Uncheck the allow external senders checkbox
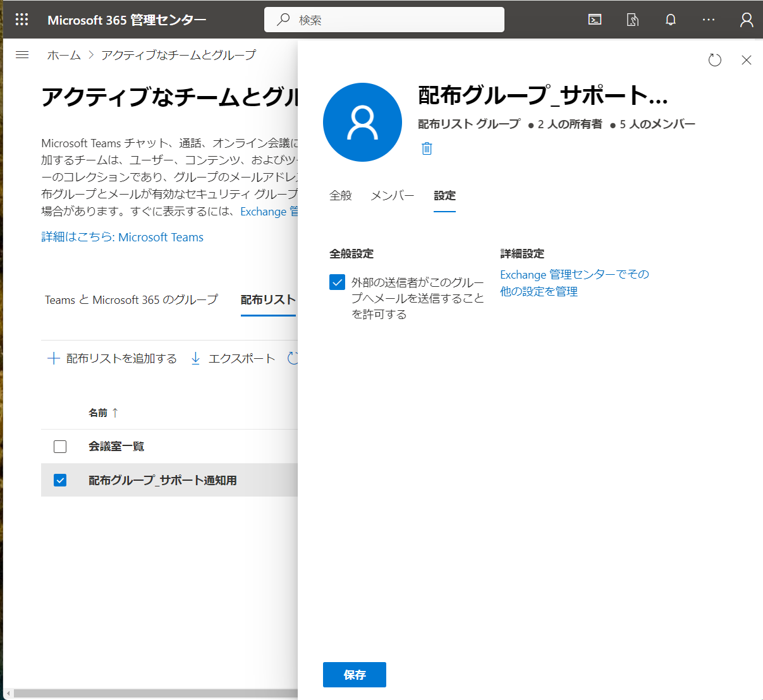Viewport: 763px width, 700px height. point(337,282)
